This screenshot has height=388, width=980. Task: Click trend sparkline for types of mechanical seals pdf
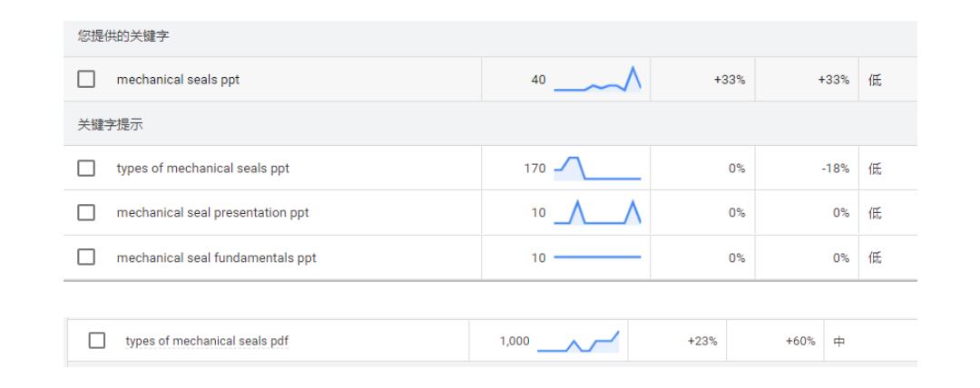577,342
